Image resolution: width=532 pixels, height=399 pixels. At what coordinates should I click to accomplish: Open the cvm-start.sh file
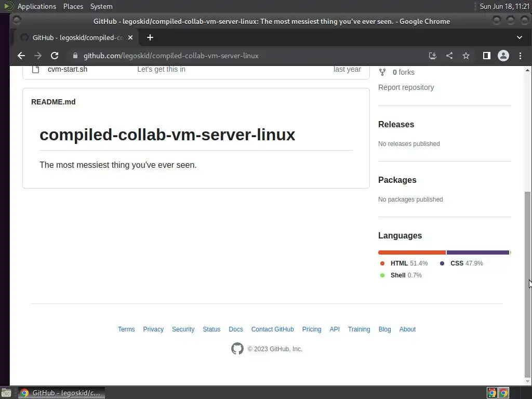(68, 69)
